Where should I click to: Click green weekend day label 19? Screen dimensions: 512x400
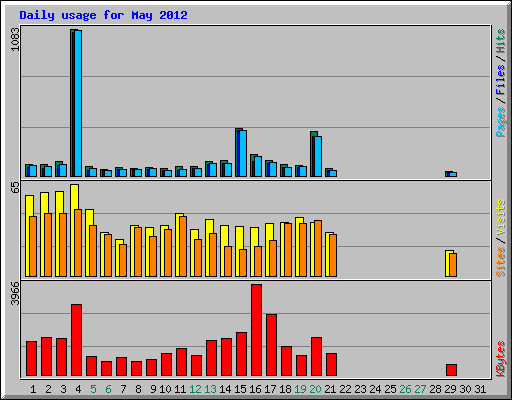(300, 389)
